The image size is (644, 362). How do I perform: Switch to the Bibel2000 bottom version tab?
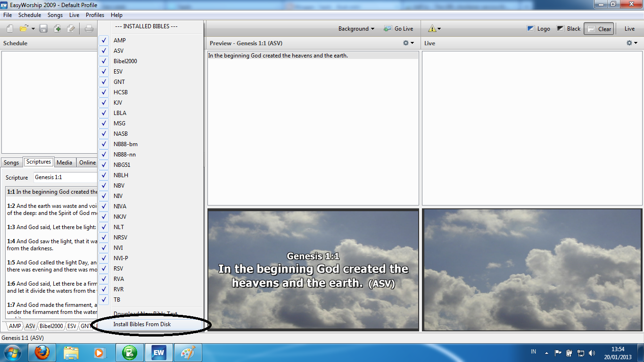[x=51, y=326]
